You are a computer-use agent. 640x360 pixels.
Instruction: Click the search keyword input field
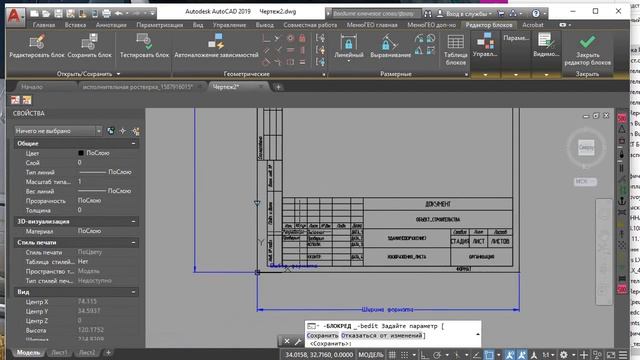pyautogui.click(x=376, y=13)
